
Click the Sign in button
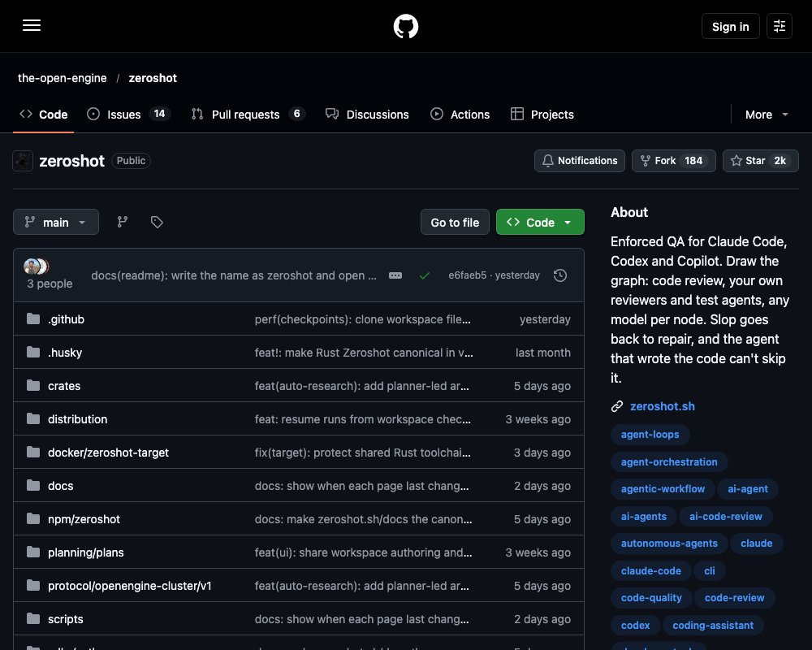730,27
